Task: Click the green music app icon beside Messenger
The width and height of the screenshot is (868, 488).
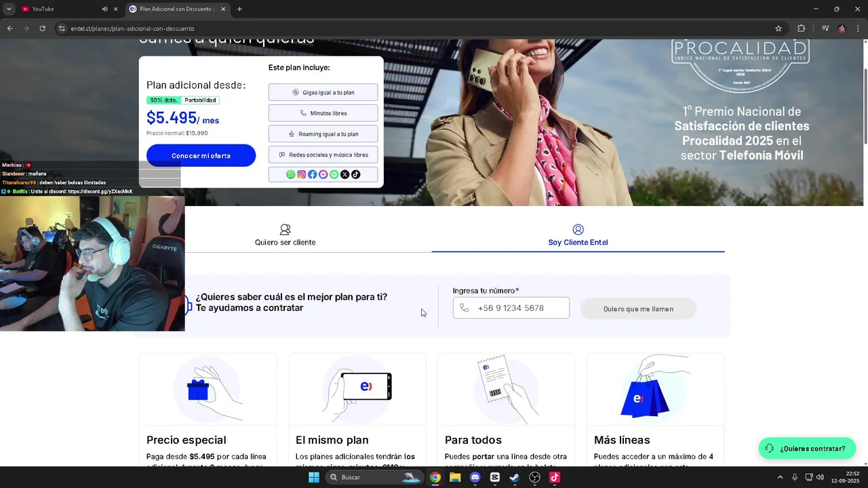Action: (x=334, y=175)
